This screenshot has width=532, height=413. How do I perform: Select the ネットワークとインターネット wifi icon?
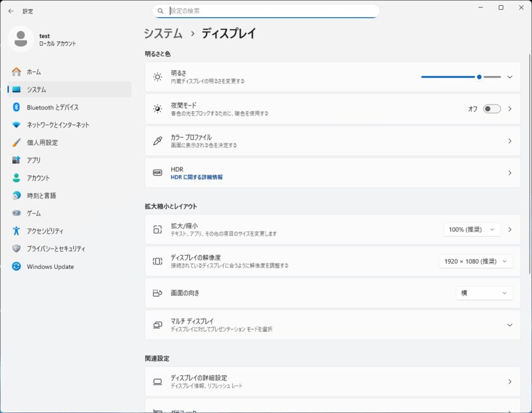[16, 125]
